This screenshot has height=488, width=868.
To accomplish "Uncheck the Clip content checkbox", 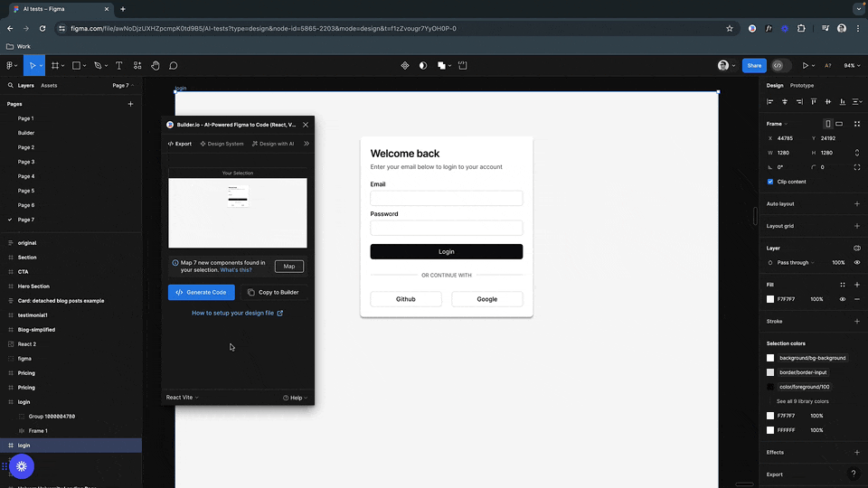I will [x=770, y=182].
